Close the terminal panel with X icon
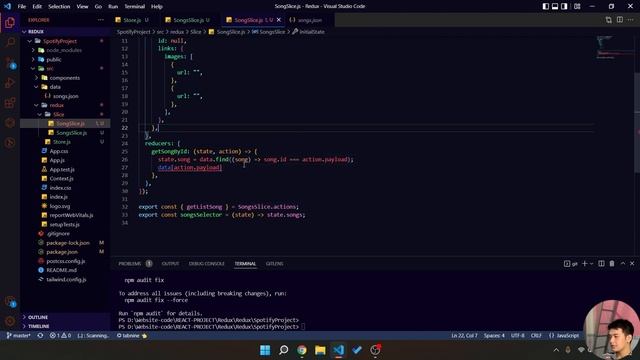 (x=632, y=264)
